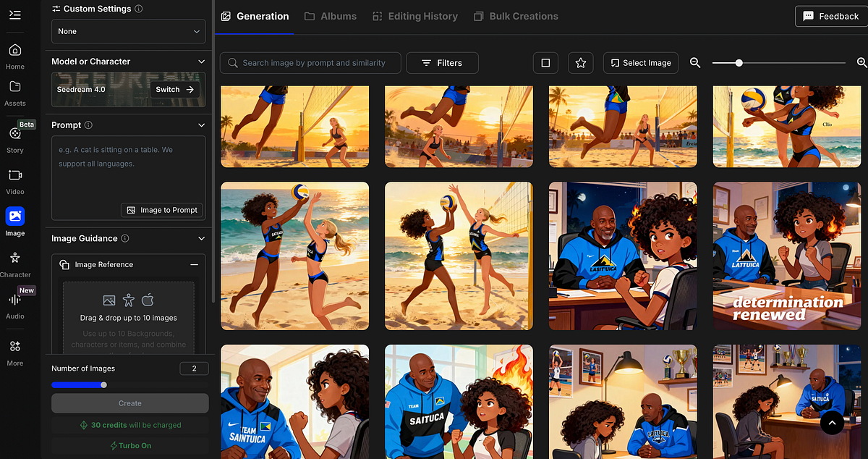The height and width of the screenshot is (459, 868).
Task: Open the Story beta tool
Action: tap(14, 139)
